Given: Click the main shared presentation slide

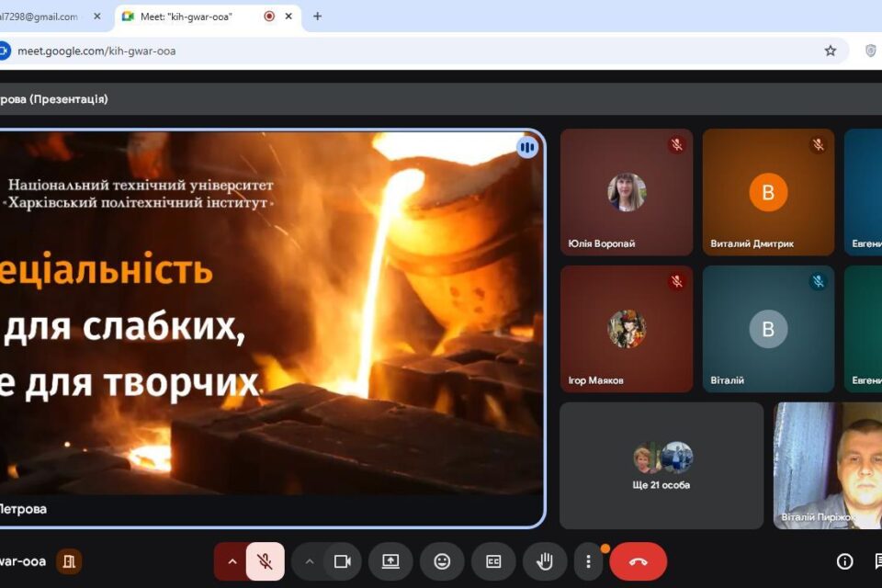Looking at the screenshot, I should point(271,329).
